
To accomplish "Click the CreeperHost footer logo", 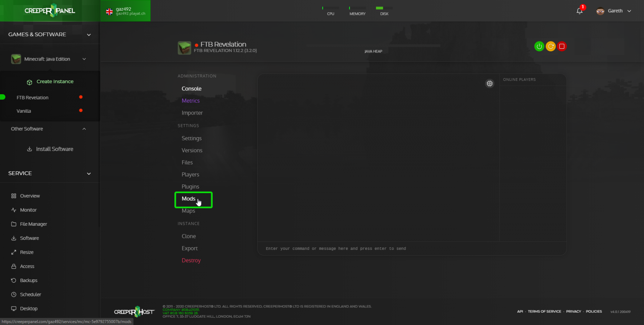I will pos(134,312).
